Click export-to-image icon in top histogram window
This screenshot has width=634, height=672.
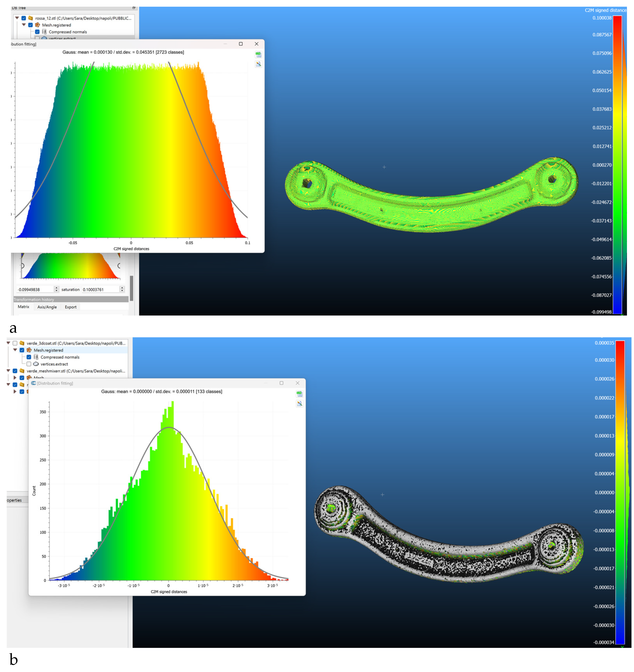coord(258,64)
